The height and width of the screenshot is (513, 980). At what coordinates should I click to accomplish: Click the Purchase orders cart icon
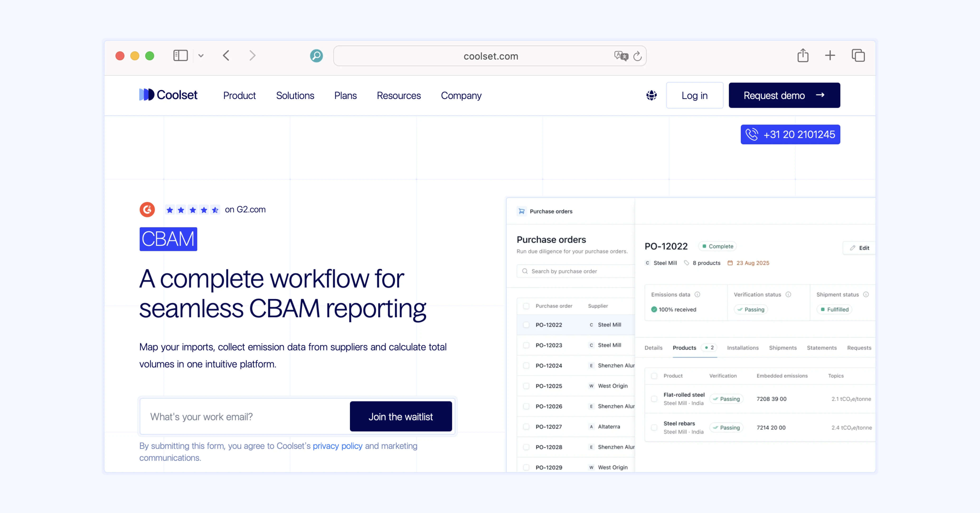coord(522,211)
